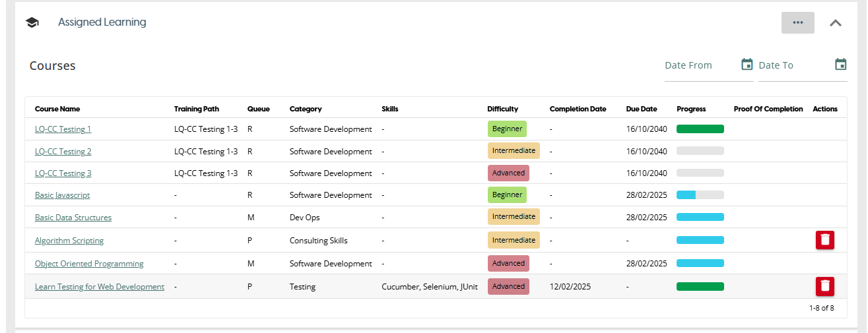This screenshot has height=333, width=868.
Task: Sort by the Difficulty column header
Action: (502, 109)
